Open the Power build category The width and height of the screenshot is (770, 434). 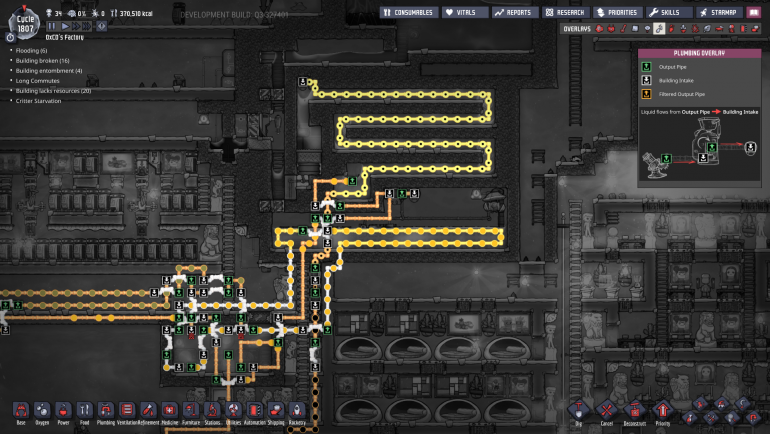coord(63,410)
